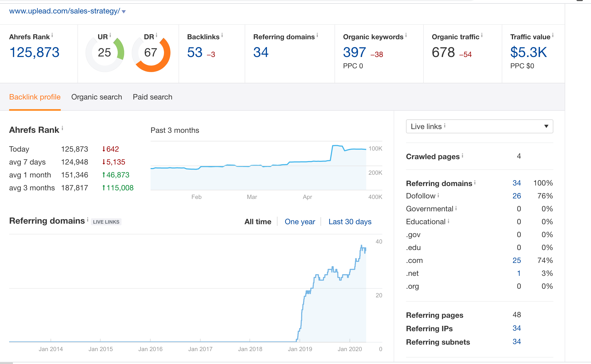Screen dimensions: 591x364
Task: Select All time chart range
Action: point(258,222)
